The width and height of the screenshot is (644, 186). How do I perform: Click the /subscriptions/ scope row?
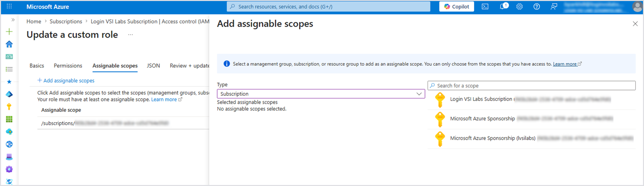[123, 123]
